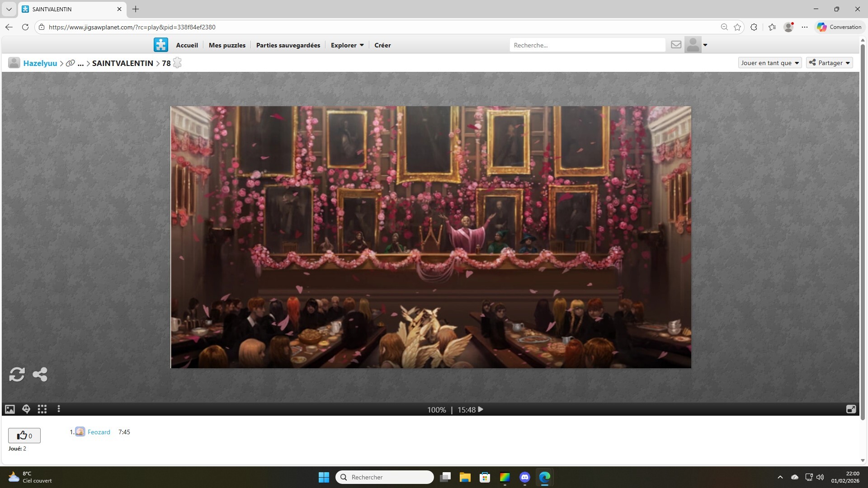The image size is (868, 488).
Task: Like the puzzle with thumbs-up button
Action: [x=24, y=436]
